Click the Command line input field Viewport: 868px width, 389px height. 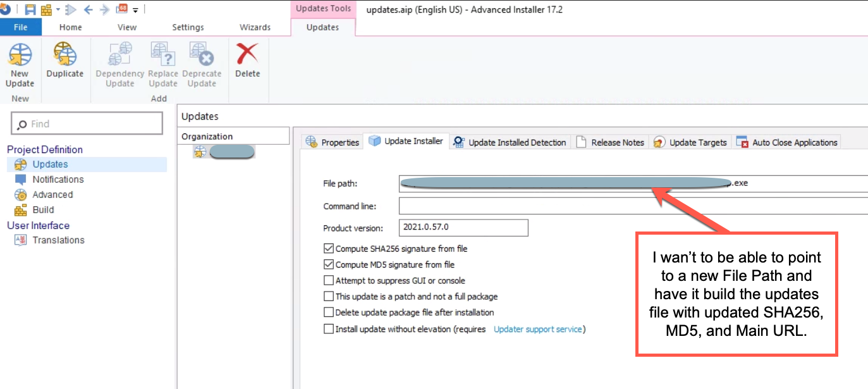tap(632, 206)
